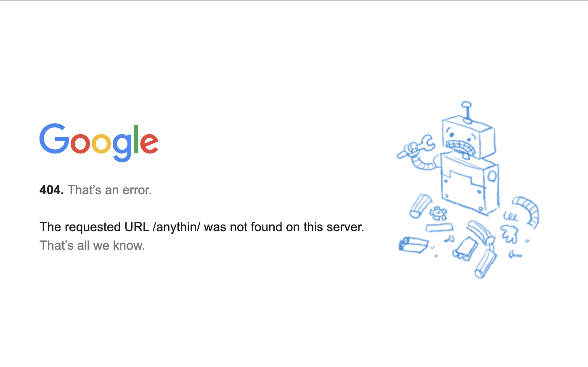The image size is (588, 367).
Task: Click the /anythin/ URL path text
Action: [x=177, y=227]
